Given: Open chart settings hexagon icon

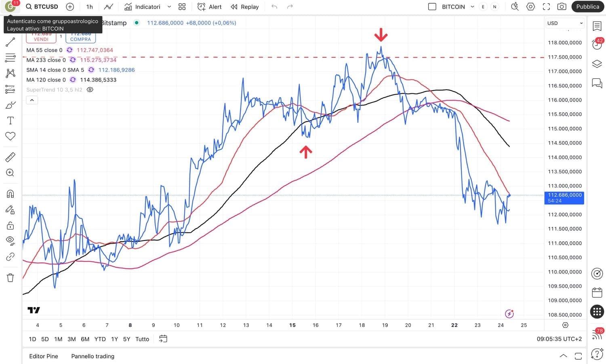Looking at the screenshot, I should click(530, 6).
